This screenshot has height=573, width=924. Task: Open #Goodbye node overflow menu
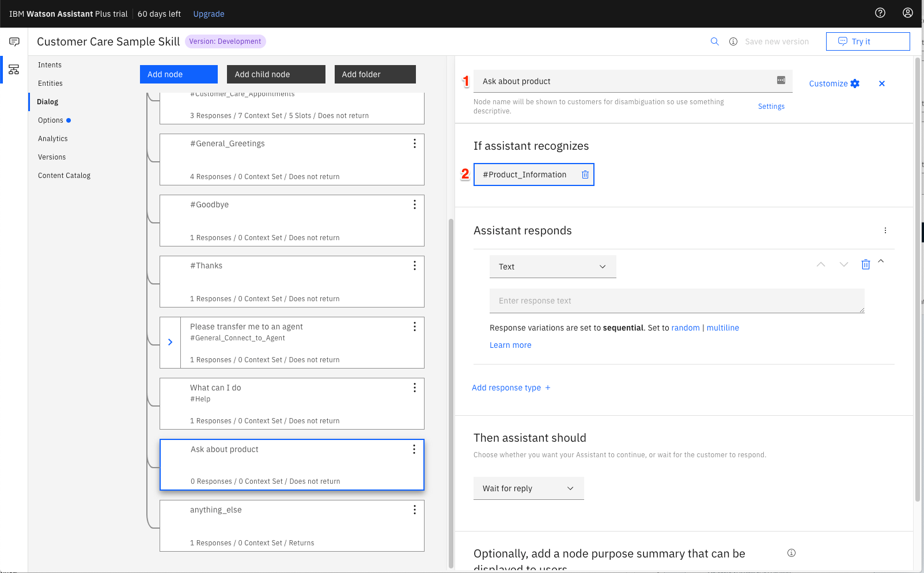(x=414, y=204)
